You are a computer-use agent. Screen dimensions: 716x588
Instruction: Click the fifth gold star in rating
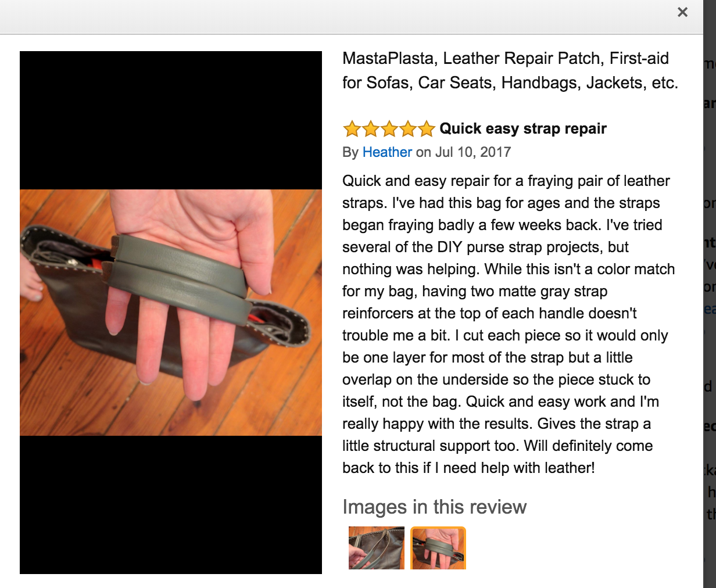(426, 128)
